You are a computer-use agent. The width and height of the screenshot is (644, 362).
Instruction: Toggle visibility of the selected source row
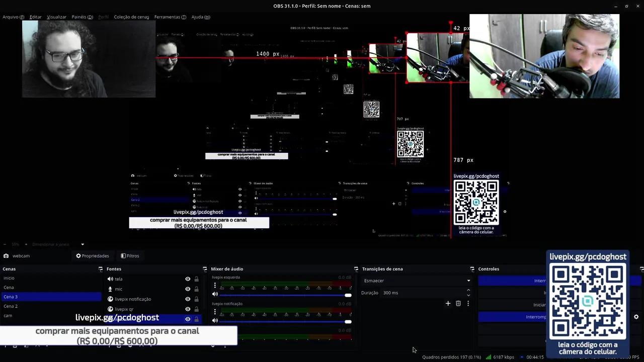188,319
